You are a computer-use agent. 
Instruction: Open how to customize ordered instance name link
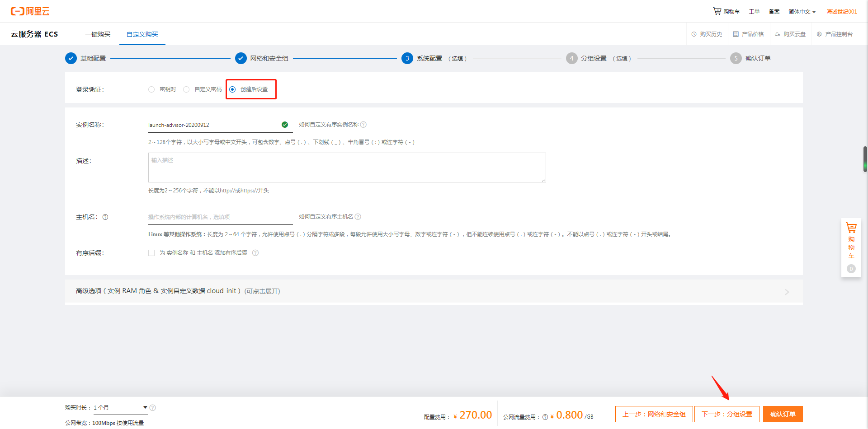[x=329, y=125]
